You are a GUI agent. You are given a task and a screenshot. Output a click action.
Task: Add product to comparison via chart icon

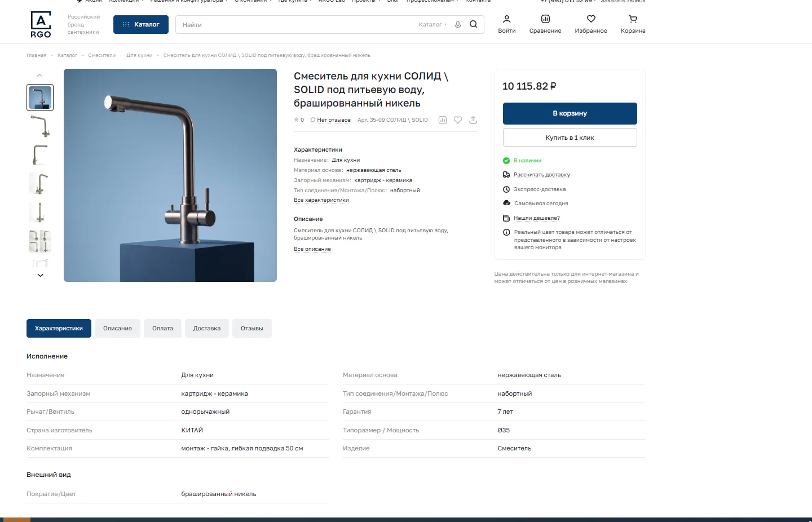tap(443, 120)
